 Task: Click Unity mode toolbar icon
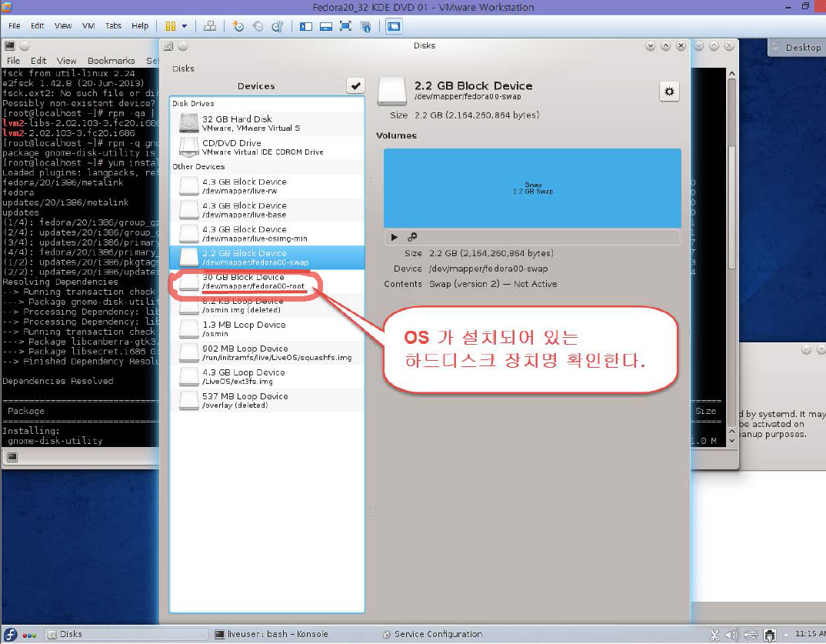[x=365, y=26]
